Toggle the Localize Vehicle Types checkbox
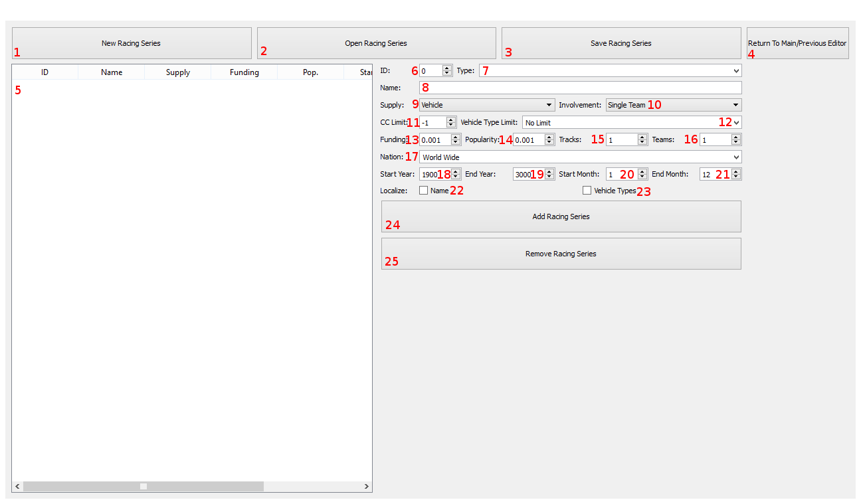The image size is (861, 504). coord(587,191)
